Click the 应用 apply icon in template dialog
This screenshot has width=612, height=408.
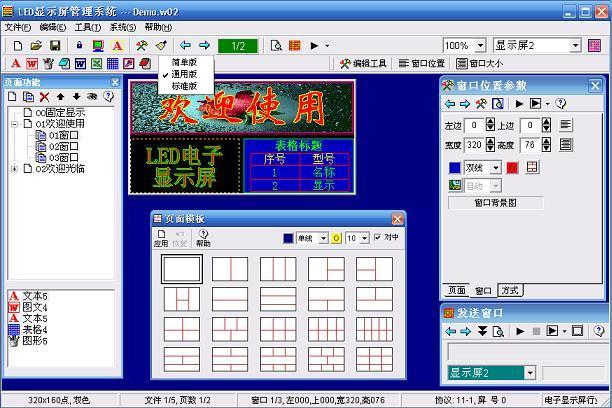161,237
